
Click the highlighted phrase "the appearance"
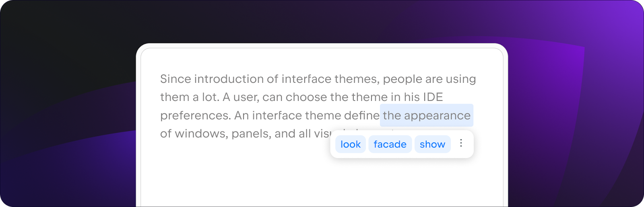[x=427, y=115]
